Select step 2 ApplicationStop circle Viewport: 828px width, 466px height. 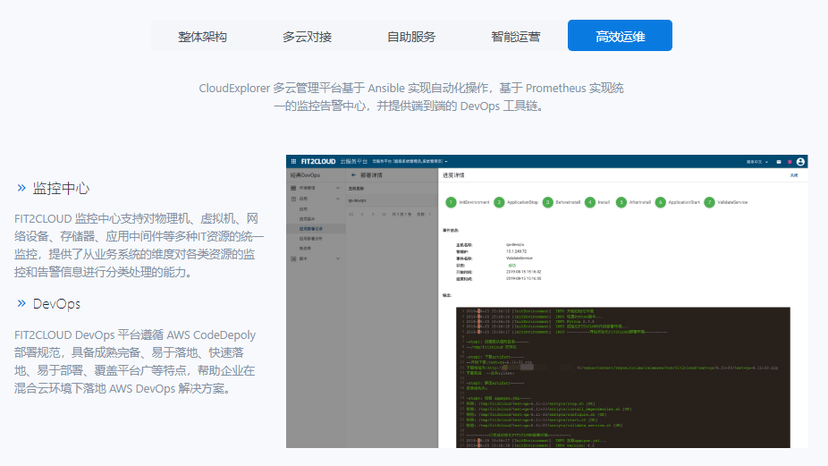click(499, 202)
